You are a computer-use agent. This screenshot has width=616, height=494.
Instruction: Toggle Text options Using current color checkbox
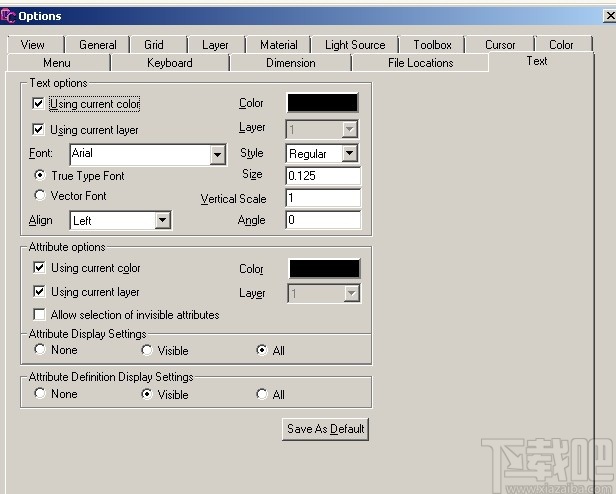point(38,104)
